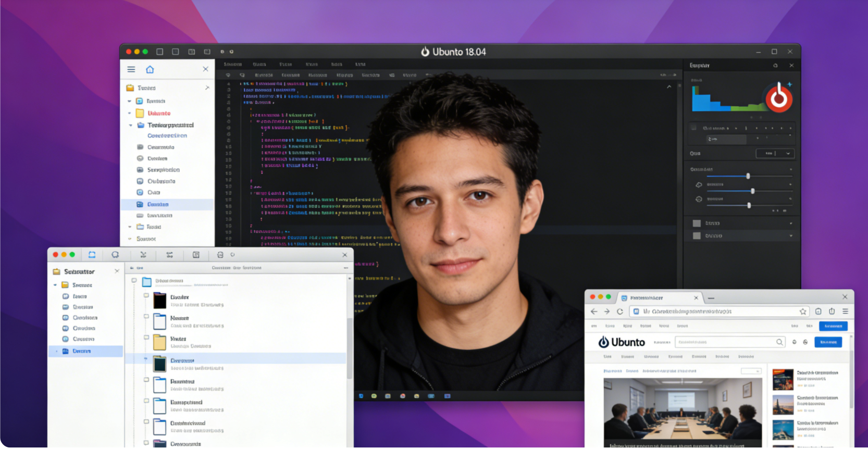
Task: Tick the checkbox beside the black folder
Action: point(146,295)
